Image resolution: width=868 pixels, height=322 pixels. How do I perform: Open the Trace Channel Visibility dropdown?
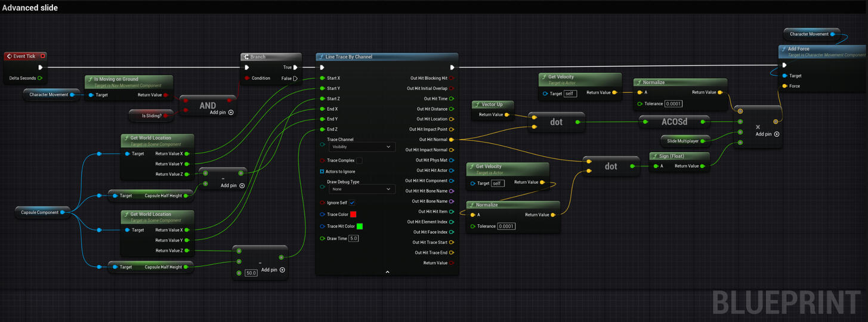[362, 147]
